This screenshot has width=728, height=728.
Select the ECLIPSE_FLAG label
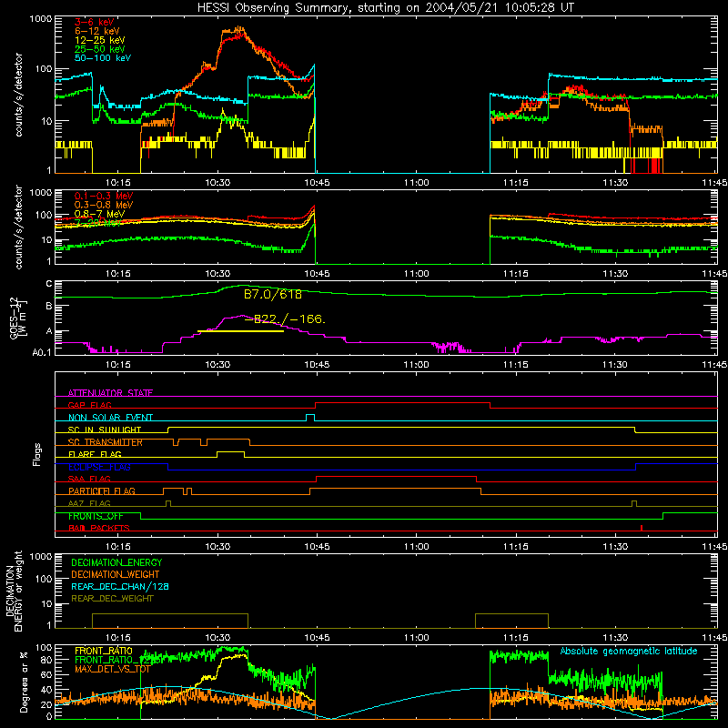pyautogui.click(x=99, y=467)
